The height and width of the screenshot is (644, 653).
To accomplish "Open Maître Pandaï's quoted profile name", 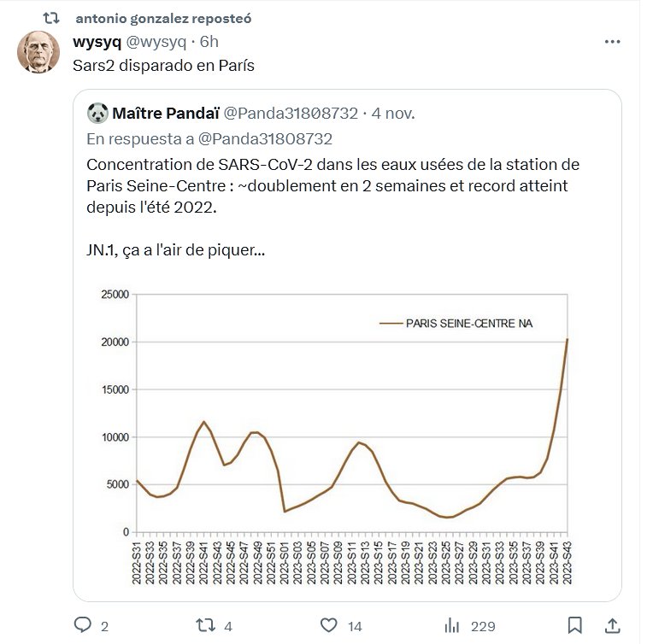I will (166, 113).
